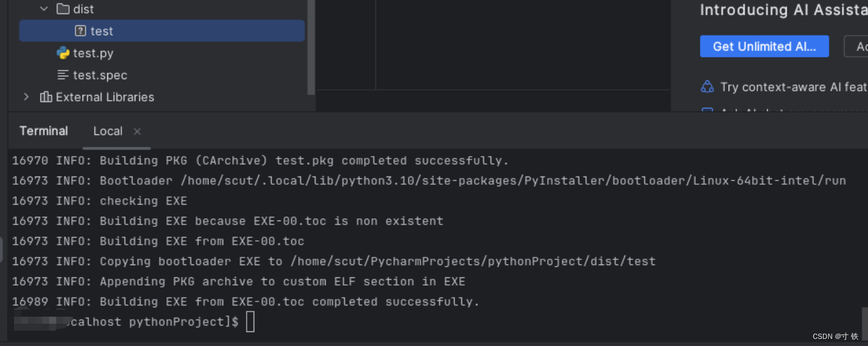Screen dimensions: 868x346
Task: Select the unknown-type test file icon
Action: click(x=81, y=30)
